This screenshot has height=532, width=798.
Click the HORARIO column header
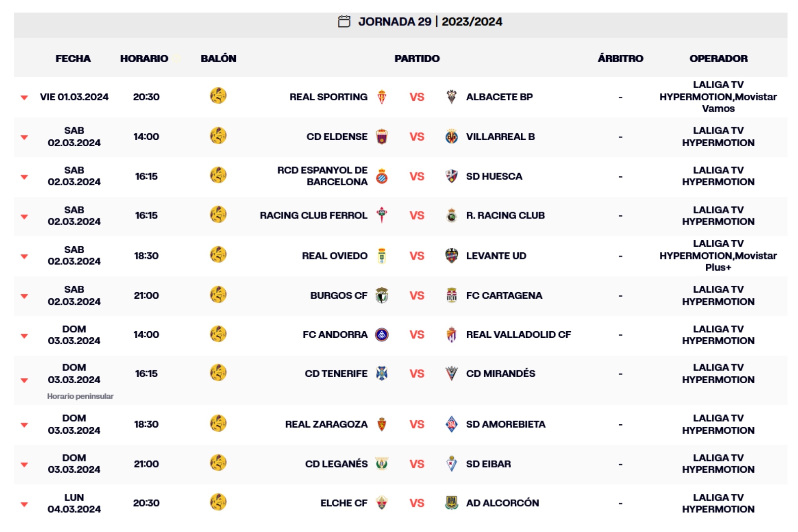pyautogui.click(x=144, y=58)
